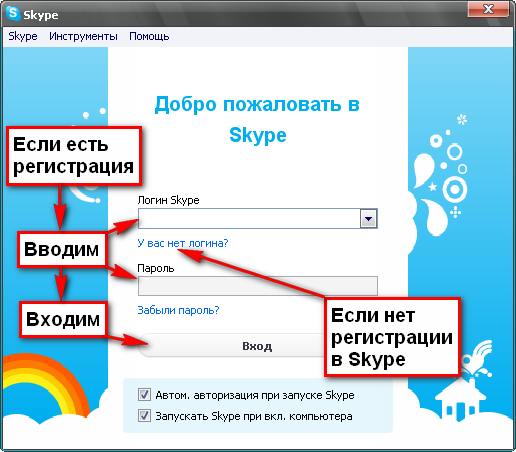This screenshot has height=452, width=516.
Task: Click the Skype logo icon in title bar
Action: click(x=13, y=13)
